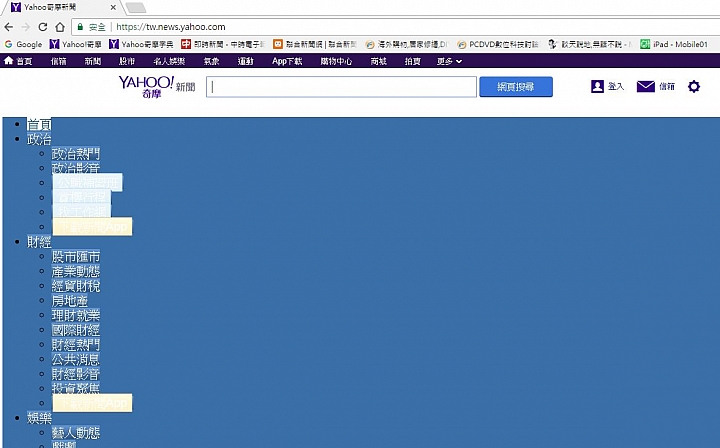Open App下載 in the purple navigation bar
The width and height of the screenshot is (720, 448).
(x=287, y=61)
